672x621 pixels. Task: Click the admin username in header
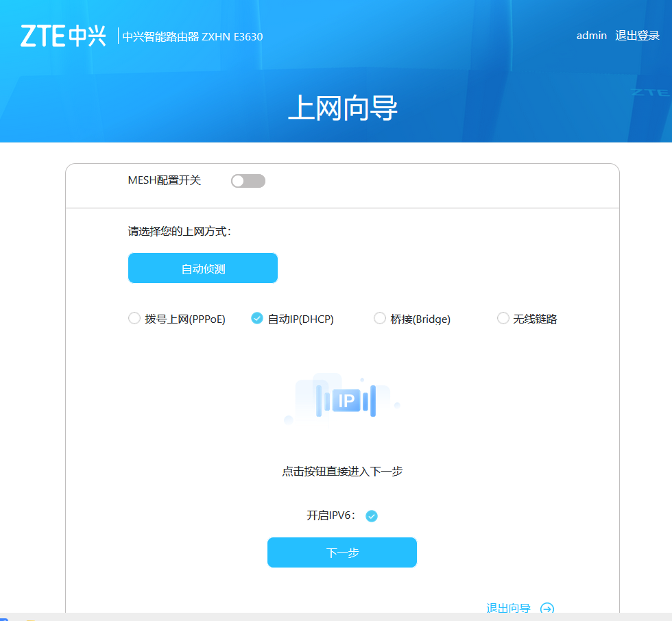tap(591, 36)
